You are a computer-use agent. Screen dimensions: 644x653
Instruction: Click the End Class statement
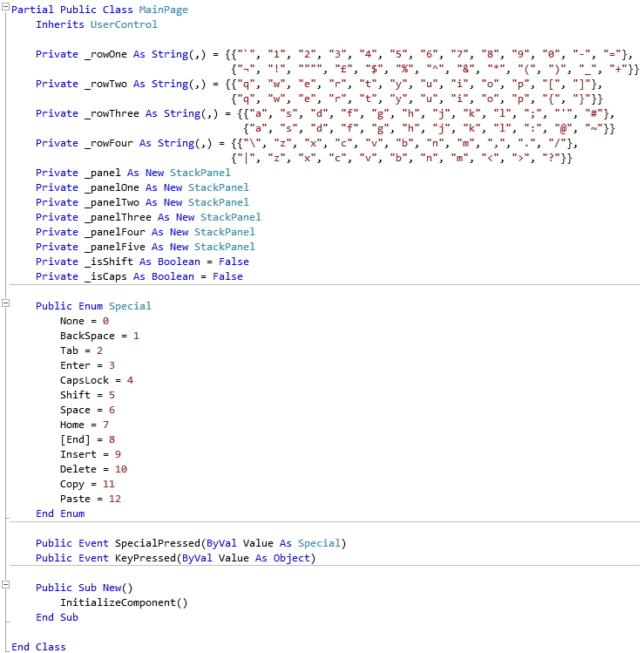click(38, 646)
